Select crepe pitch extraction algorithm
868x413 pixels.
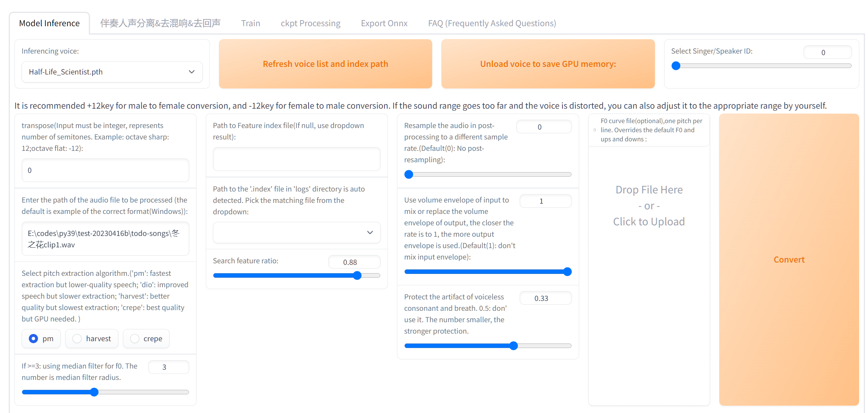coord(135,339)
